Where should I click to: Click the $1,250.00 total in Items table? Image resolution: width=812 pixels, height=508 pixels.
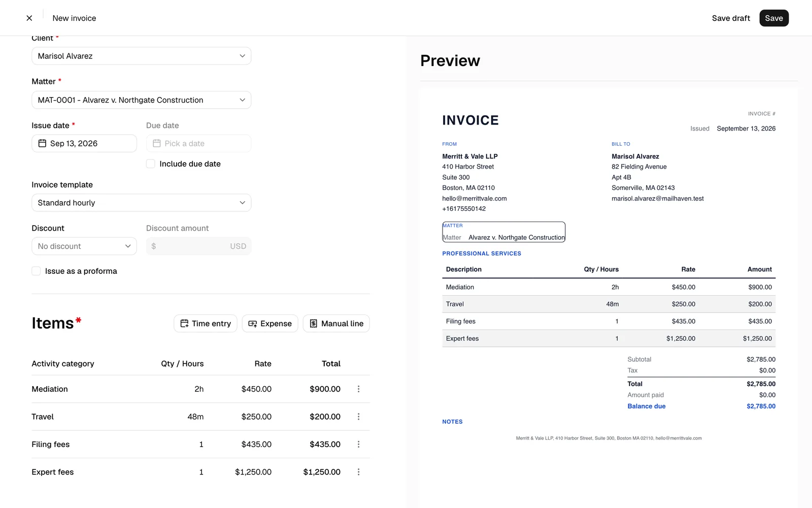coord(322,472)
